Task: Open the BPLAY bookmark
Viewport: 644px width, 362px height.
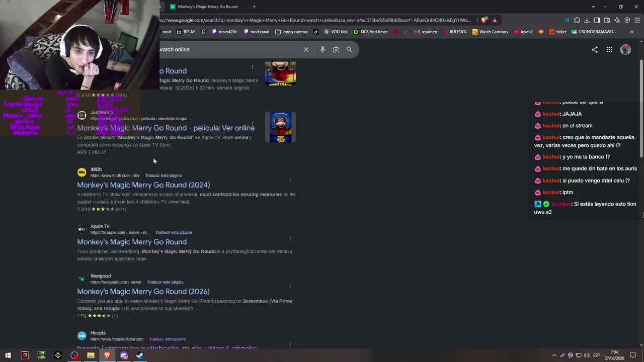Action: tap(185, 32)
